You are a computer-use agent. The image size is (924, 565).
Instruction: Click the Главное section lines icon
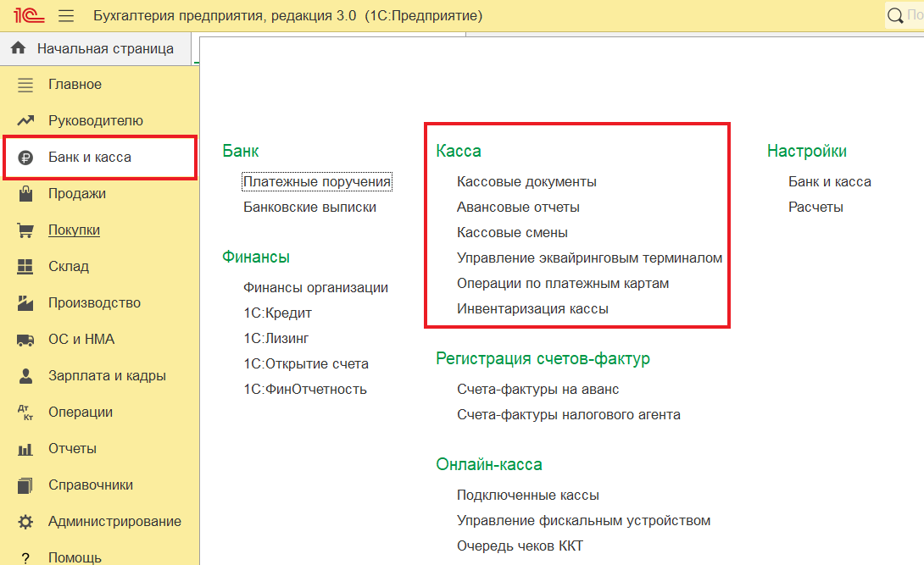coord(25,85)
